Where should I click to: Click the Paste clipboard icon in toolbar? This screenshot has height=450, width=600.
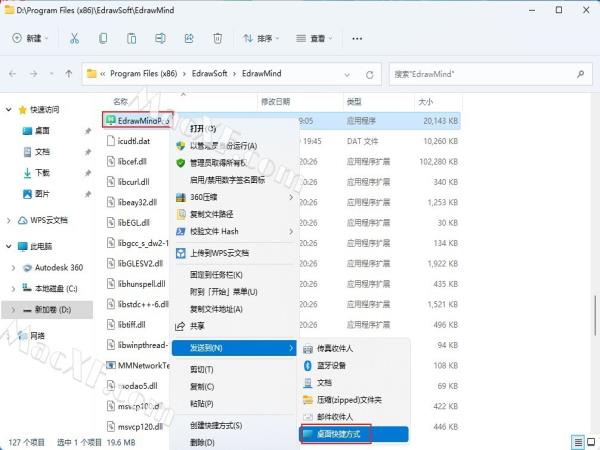click(131, 38)
